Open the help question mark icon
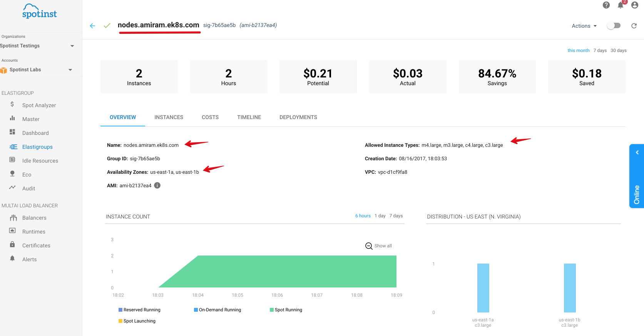The width and height of the screenshot is (644, 336). (x=606, y=5)
